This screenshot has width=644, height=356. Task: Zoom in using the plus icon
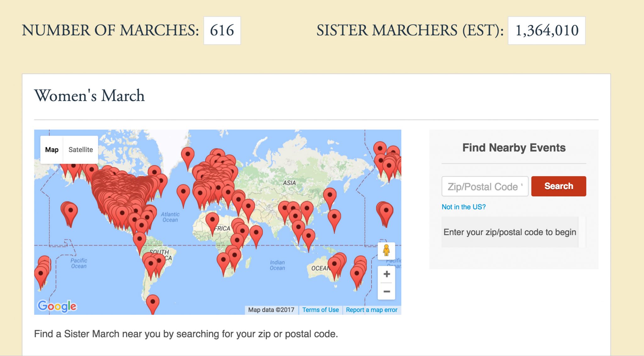point(386,274)
